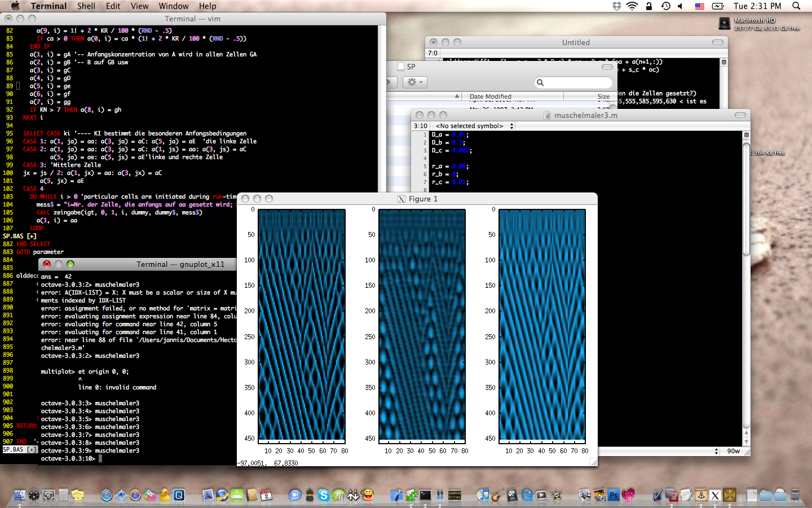This screenshot has height=508, width=812.
Task: Open the Window menu in menu bar
Action: 173,6
